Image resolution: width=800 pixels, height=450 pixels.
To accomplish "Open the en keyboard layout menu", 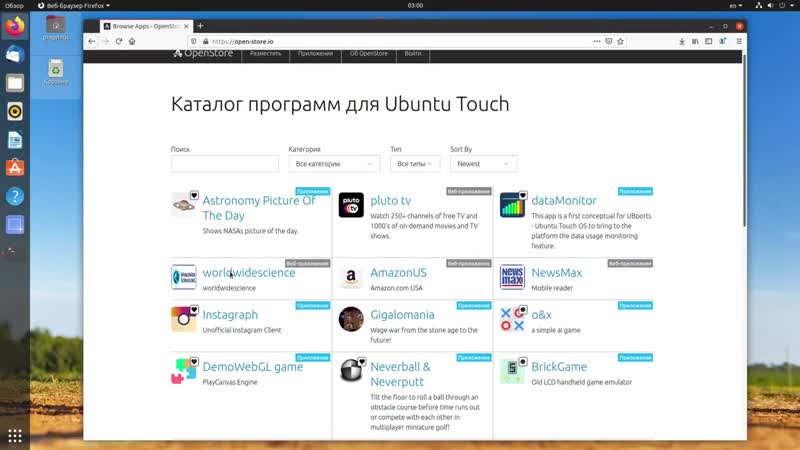I will point(735,6).
